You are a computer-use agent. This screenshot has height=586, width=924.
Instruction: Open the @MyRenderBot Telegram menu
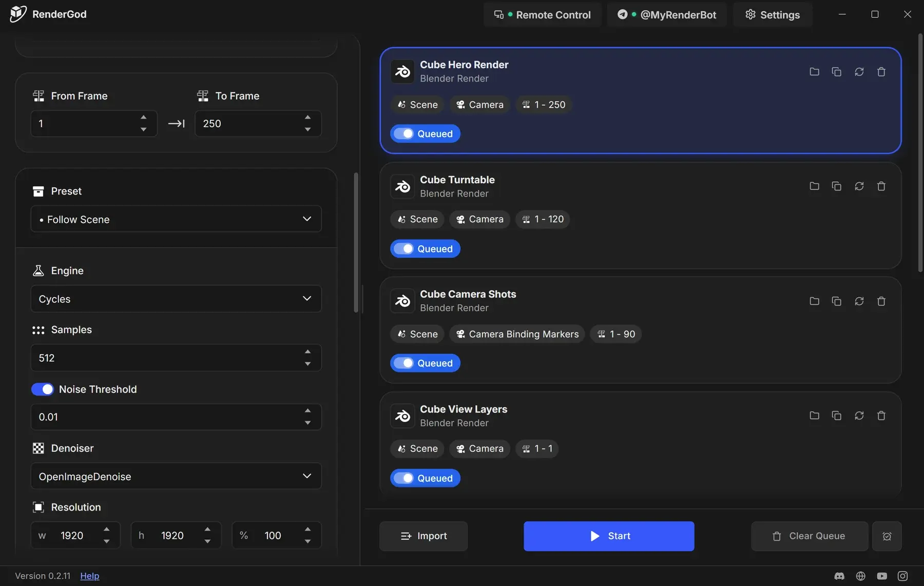[667, 15]
